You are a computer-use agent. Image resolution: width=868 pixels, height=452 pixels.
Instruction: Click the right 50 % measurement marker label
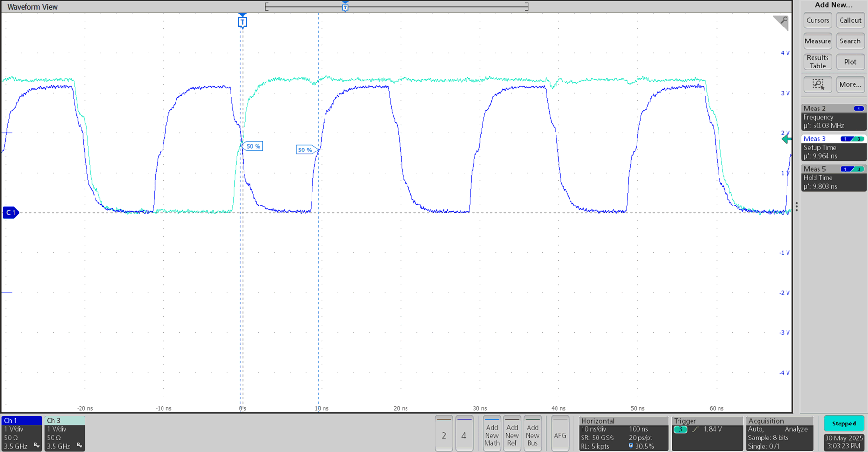pyautogui.click(x=305, y=150)
